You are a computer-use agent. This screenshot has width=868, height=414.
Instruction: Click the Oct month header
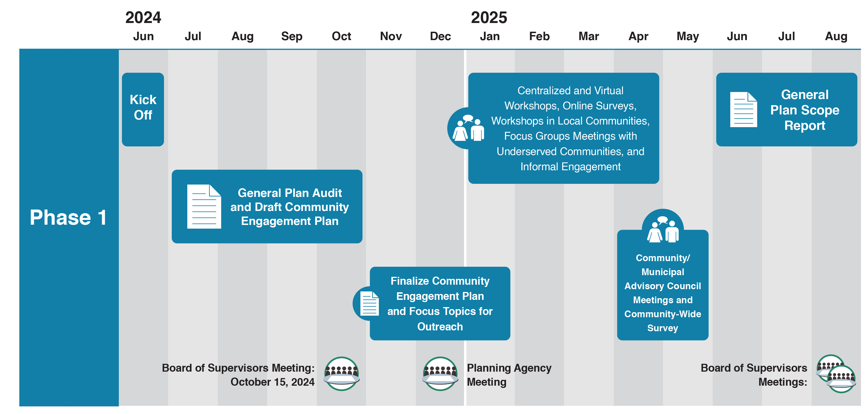tap(341, 36)
